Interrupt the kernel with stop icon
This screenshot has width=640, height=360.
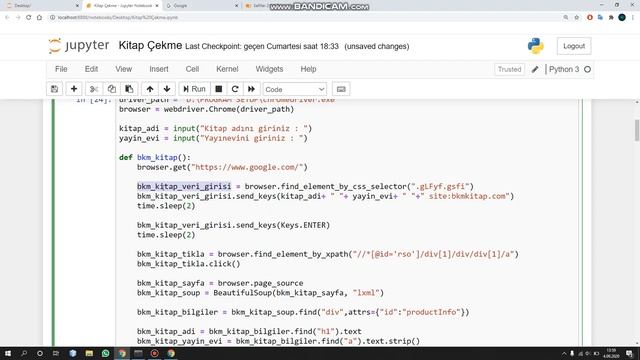tap(219, 89)
